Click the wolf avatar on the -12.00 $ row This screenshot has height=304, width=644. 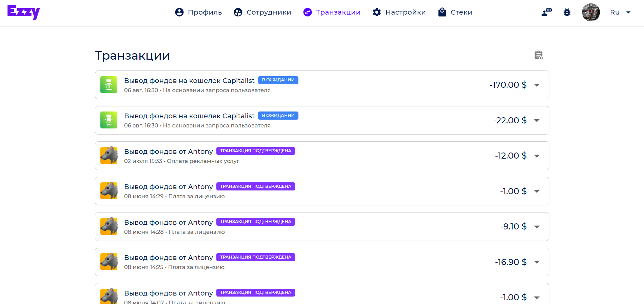[109, 156]
